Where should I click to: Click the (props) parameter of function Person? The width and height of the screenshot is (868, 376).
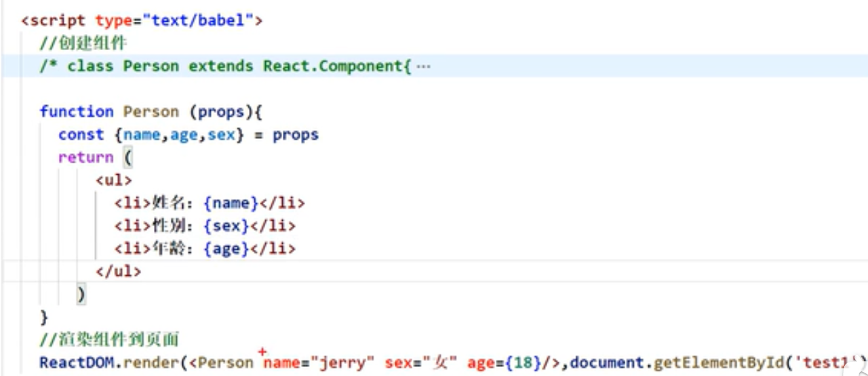click(220, 112)
